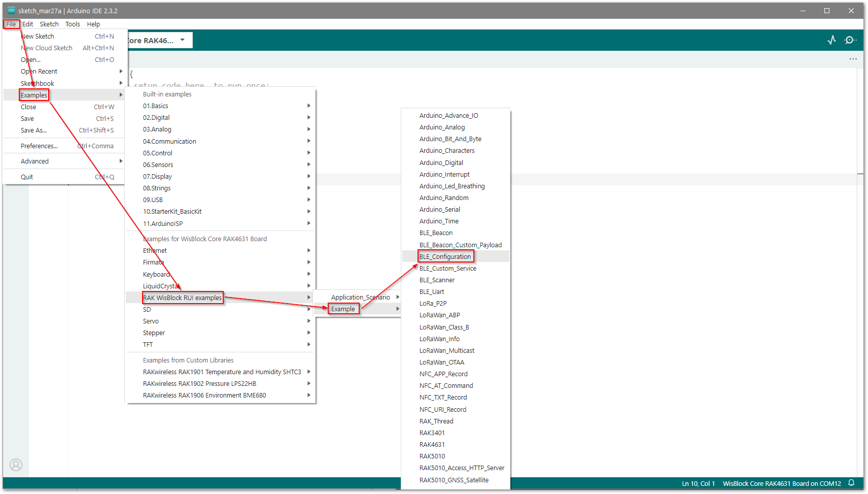Expand the Servo examples submenu

[x=221, y=321]
